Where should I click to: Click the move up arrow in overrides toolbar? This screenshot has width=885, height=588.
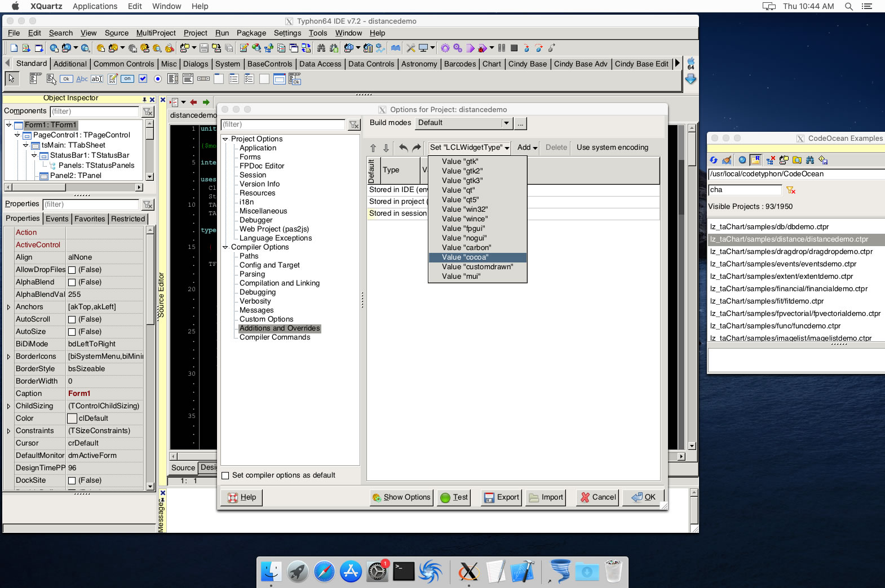click(x=373, y=148)
